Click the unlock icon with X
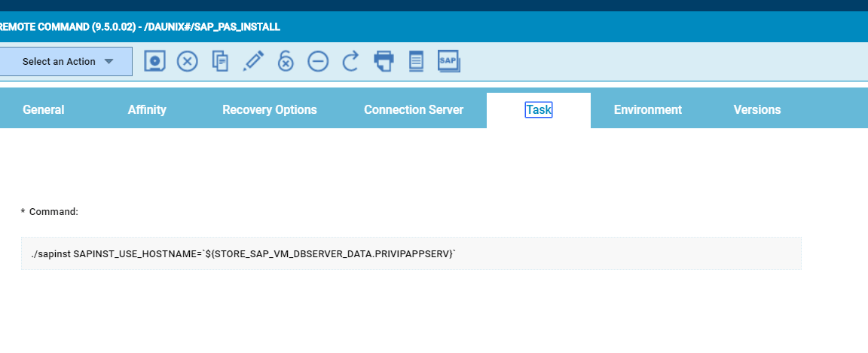Viewport: 868px width, 353px height. point(286,61)
